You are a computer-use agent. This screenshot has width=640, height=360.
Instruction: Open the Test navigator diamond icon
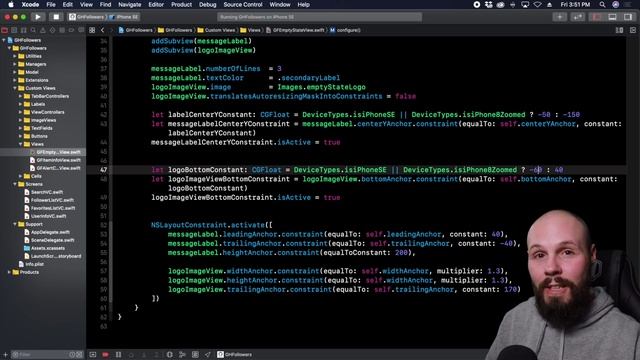[52, 30]
